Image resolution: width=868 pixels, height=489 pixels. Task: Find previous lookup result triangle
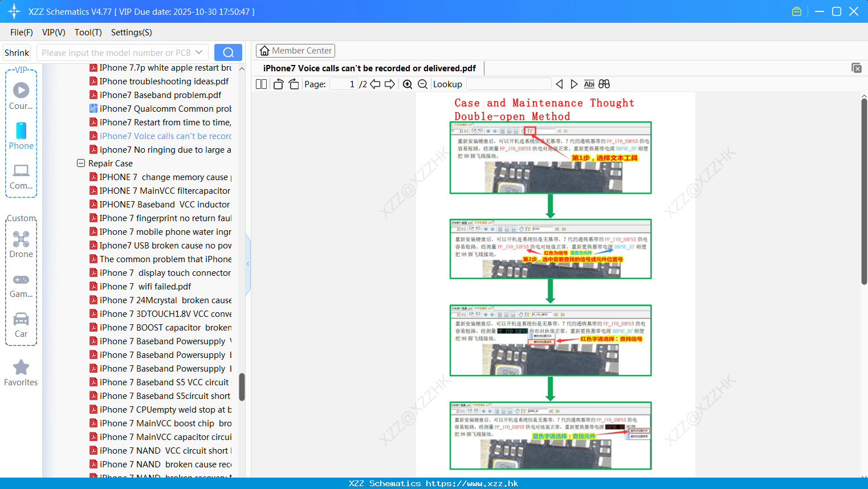pyautogui.click(x=559, y=84)
